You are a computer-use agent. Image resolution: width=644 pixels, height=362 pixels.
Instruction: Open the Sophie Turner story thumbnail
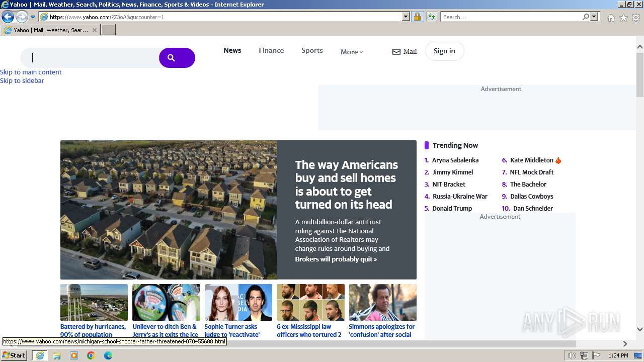(x=238, y=302)
